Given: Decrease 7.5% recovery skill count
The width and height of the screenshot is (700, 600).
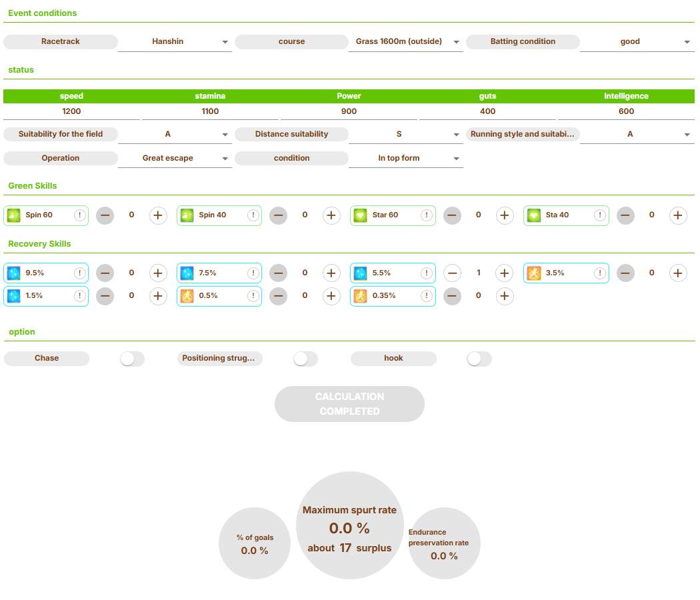Looking at the screenshot, I should point(278,273).
